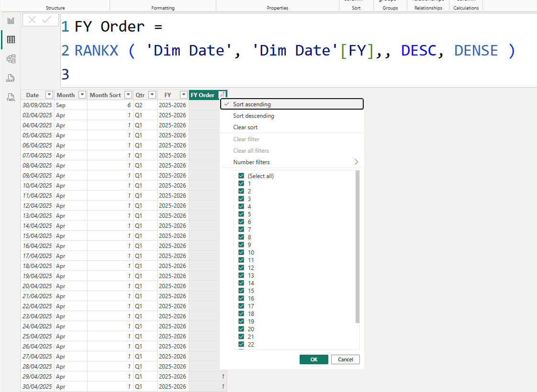Click the Formatting ribbon group label
The height and width of the screenshot is (392, 537).
tap(163, 8)
